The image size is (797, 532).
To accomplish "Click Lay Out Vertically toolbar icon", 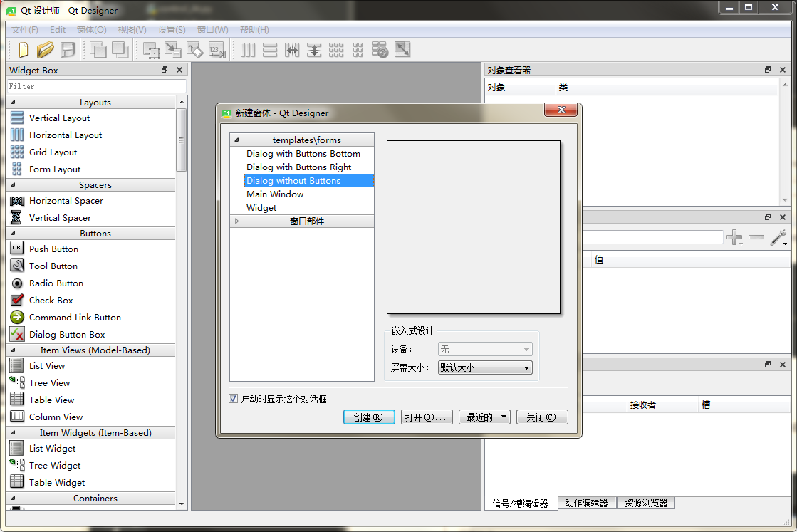I will (x=270, y=50).
